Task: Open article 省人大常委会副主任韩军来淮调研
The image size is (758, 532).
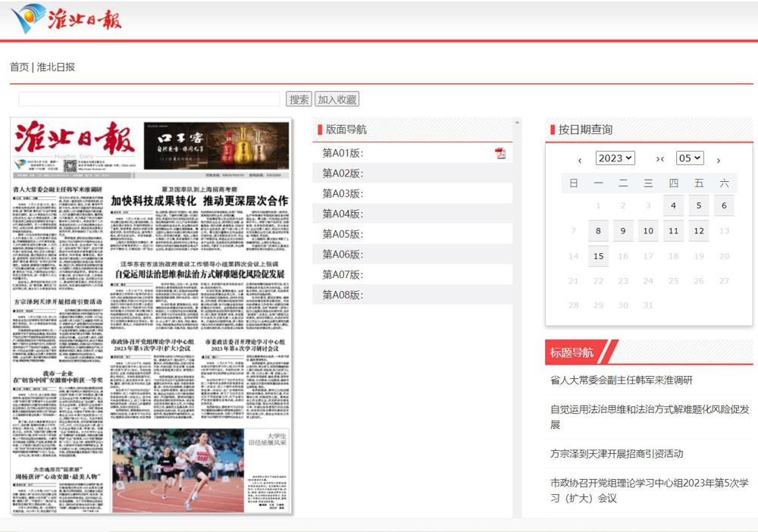Action: pos(621,380)
